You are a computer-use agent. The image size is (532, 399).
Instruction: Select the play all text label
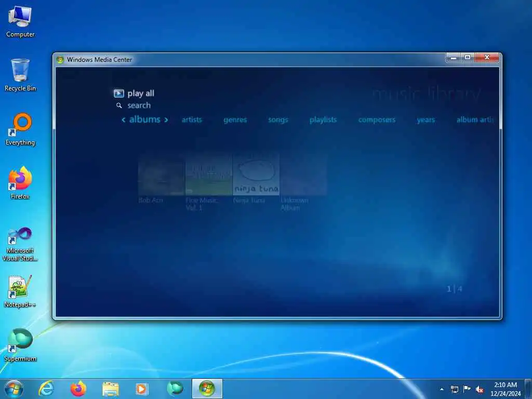[x=141, y=94]
